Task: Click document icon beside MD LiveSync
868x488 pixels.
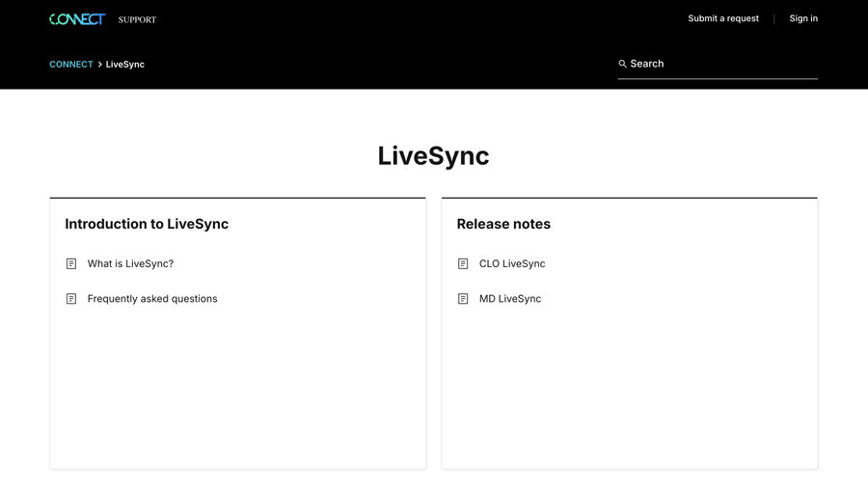Action: click(463, 299)
